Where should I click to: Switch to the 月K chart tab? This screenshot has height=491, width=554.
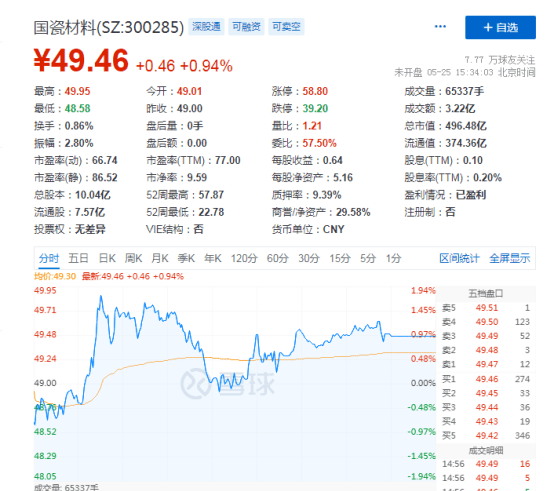(160, 258)
